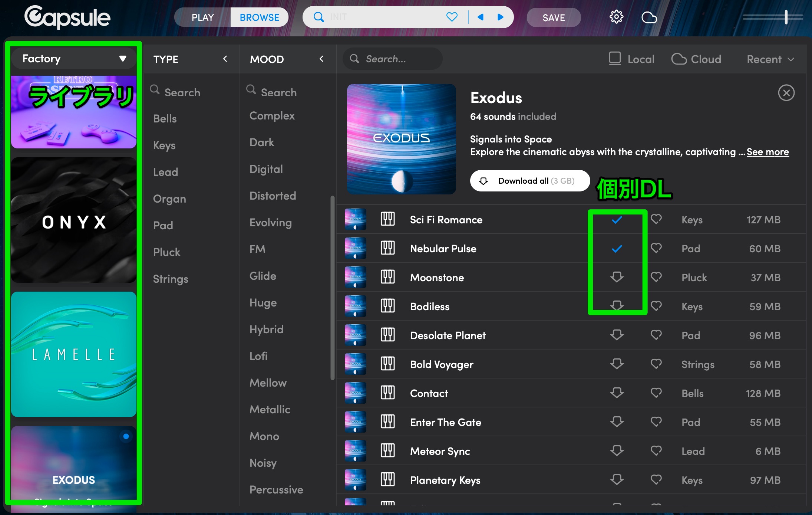Go to next preset arrow
This screenshot has height=515, width=812.
pos(501,17)
